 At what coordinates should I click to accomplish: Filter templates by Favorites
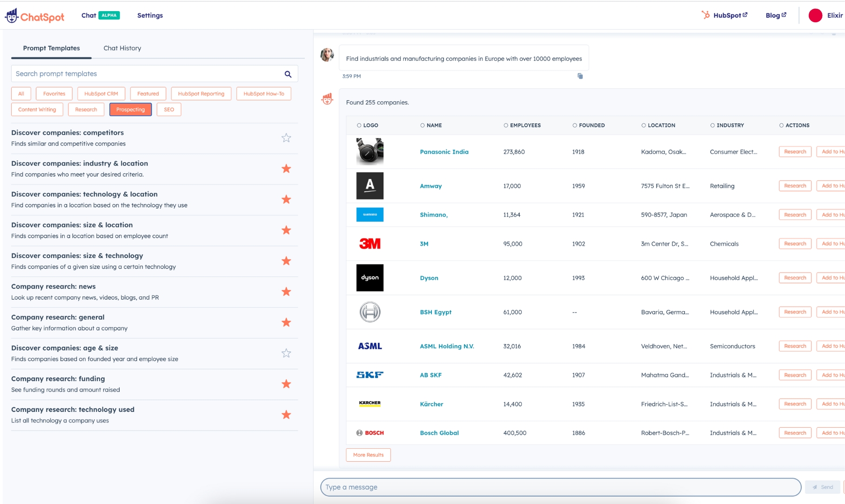[x=54, y=93]
